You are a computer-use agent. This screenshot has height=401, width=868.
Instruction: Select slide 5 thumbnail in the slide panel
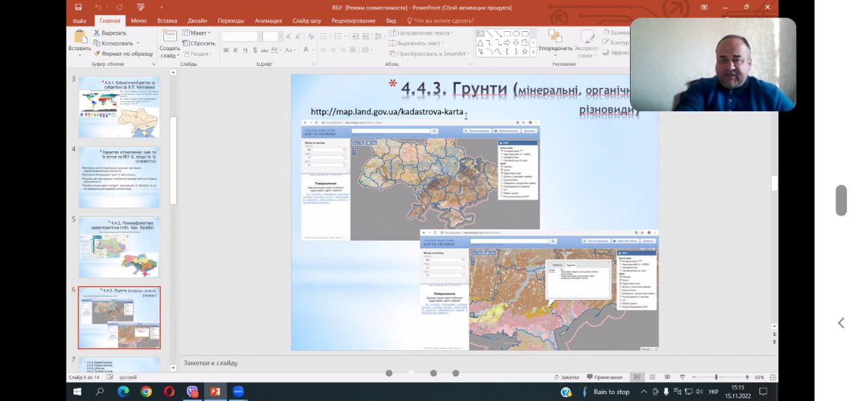click(119, 248)
